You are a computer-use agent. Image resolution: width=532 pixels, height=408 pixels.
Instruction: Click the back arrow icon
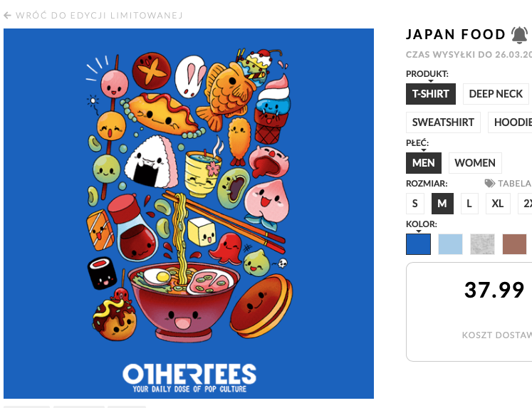click(8, 14)
